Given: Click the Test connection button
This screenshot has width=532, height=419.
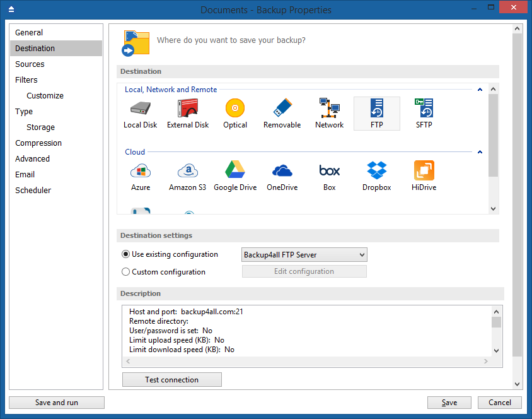Looking at the screenshot, I should pyautogui.click(x=171, y=380).
